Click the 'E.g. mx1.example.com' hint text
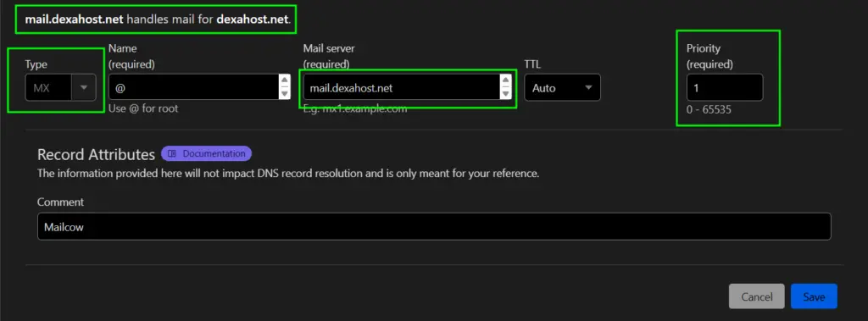Screen dimensions: 868x321 coord(355,108)
